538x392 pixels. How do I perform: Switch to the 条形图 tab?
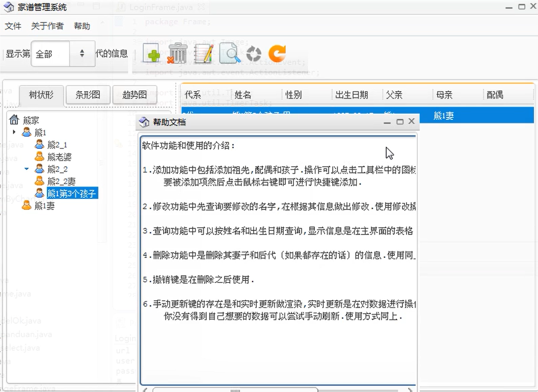coord(88,95)
